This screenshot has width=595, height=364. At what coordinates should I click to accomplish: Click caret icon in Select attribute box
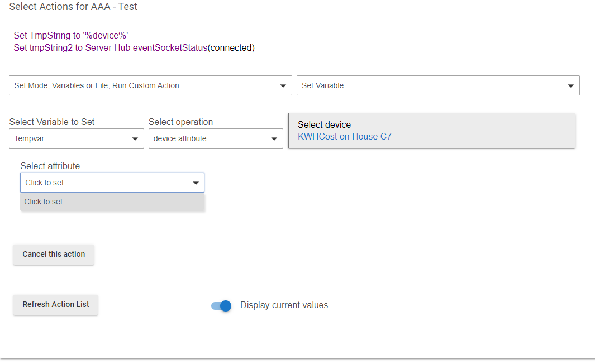coord(196,183)
